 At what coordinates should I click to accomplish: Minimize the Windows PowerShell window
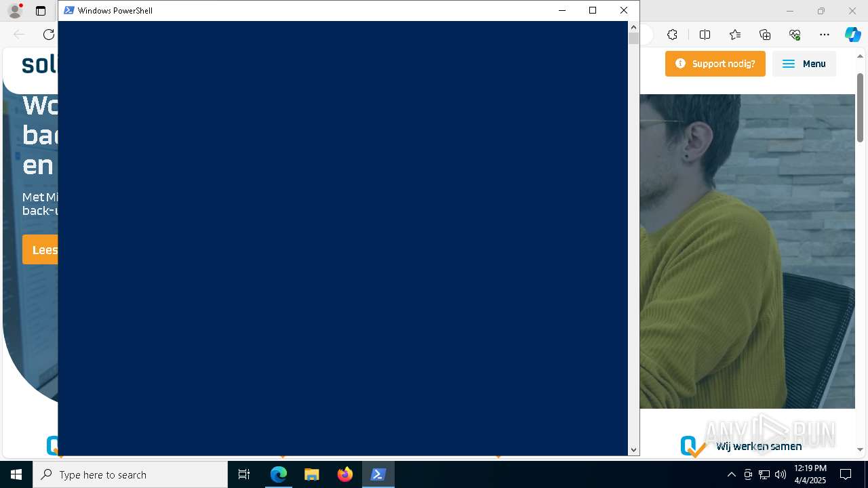coord(562,10)
